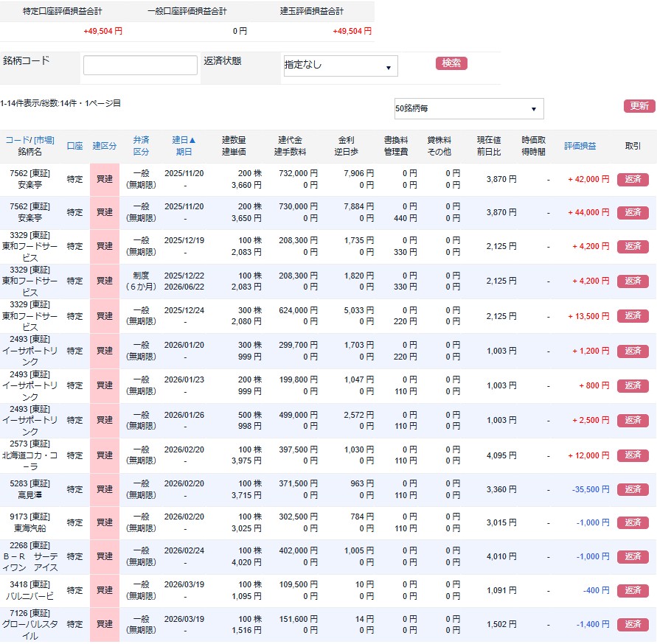Click 返済 for 安楽亭 position with +42,000円
This screenshot has height=644, width=657.
tap(633, 179)
